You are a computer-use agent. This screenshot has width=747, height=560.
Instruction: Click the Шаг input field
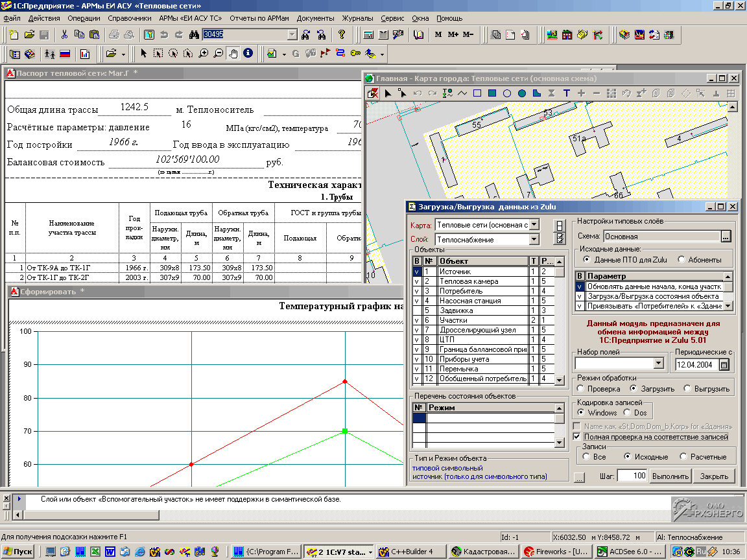632,476
